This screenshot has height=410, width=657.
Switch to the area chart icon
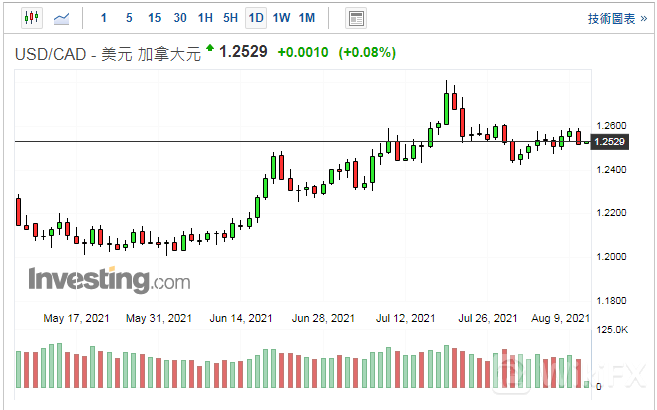coord(62,18)
